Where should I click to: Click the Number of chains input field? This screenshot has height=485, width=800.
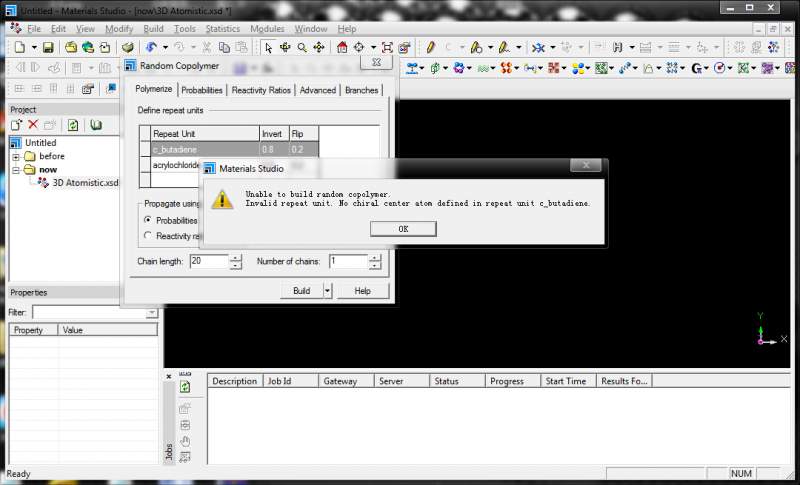(348, 261)
